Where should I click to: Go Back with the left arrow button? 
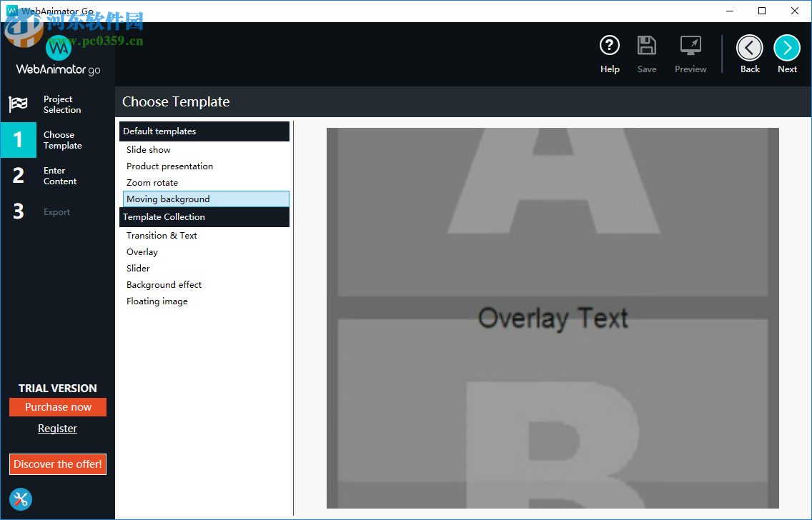[749, 48]
